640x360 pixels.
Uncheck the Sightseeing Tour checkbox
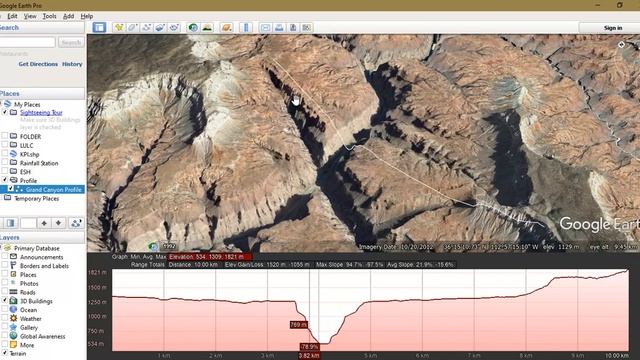click(5, 112)
